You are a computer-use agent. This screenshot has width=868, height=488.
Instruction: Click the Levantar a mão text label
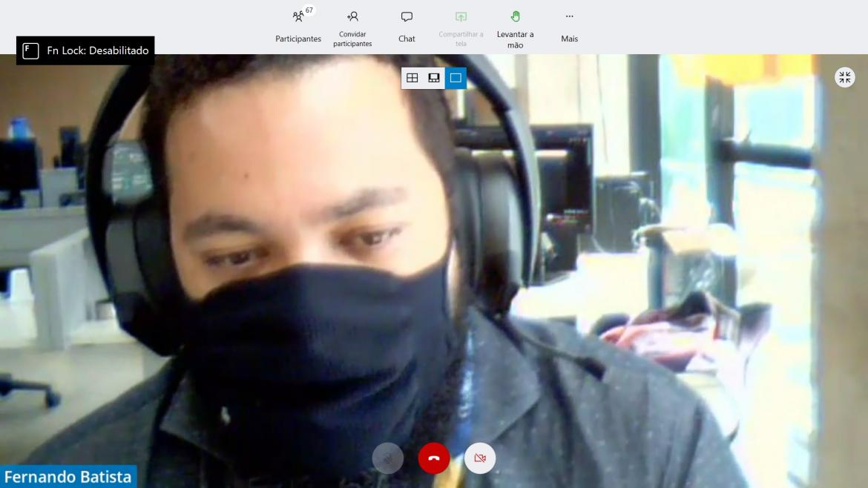click(x=516, y=39)
